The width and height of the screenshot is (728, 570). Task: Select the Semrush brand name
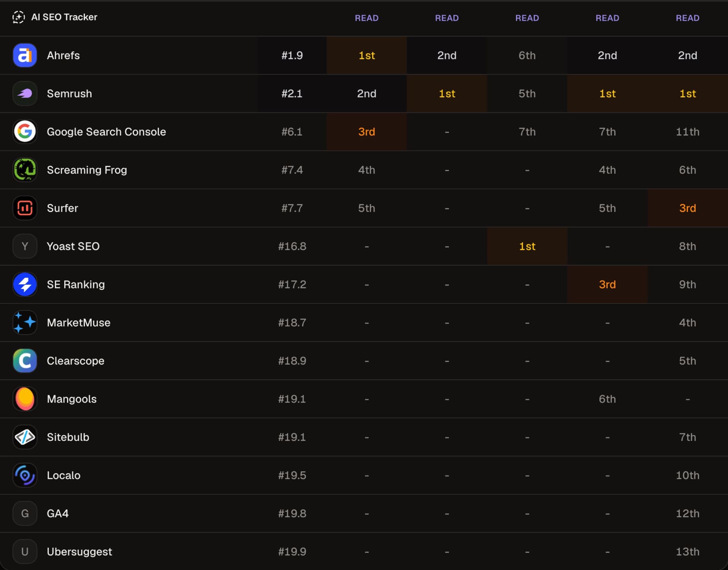point(69,94)
